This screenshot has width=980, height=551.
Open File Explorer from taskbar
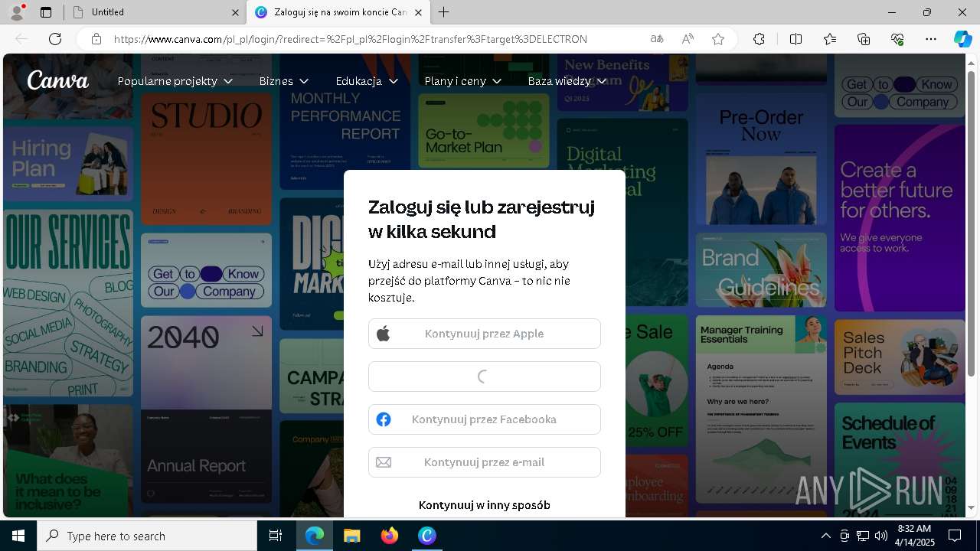point(351,536)
